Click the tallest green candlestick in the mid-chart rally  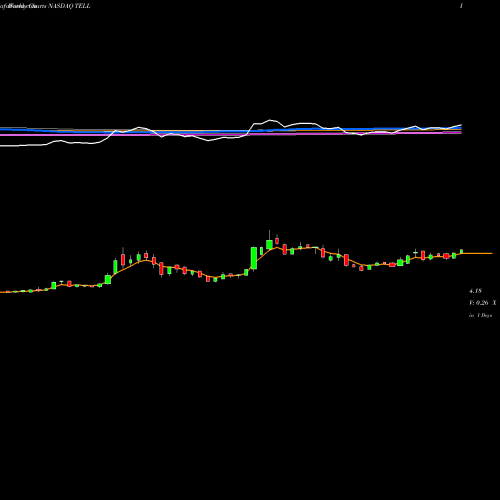[x=254, y=258]
